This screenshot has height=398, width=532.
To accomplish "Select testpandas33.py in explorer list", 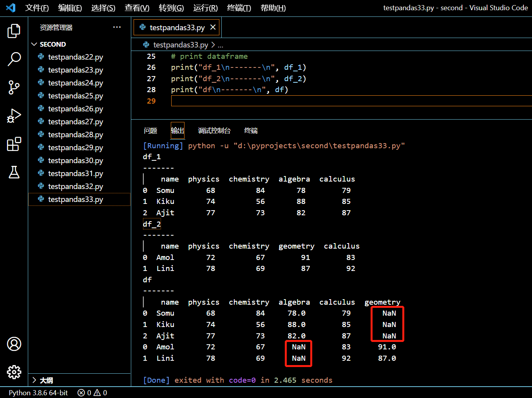I will point(79,199).
